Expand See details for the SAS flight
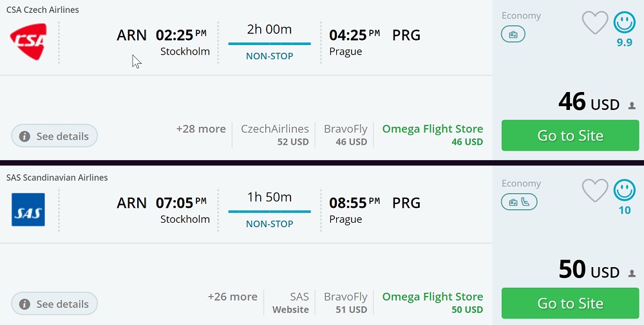The width and height of the screenshot is (644, 325). point(55,304)
